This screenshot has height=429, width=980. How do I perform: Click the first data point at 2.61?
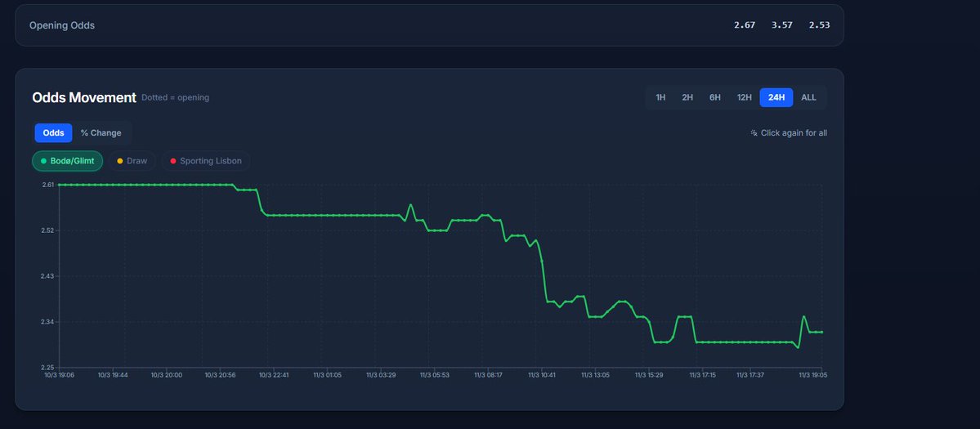(x=60, y=185)
